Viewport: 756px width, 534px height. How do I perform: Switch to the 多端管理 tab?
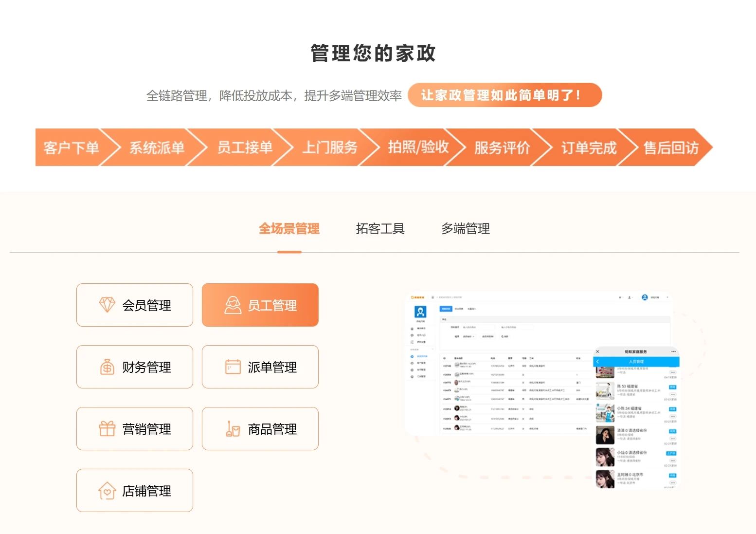coord(465,229)
